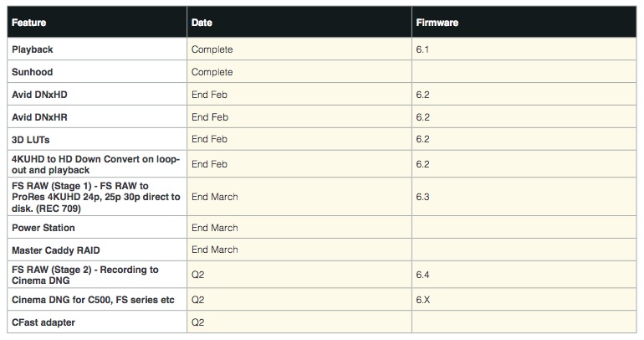Select the Sunhood feature cell
The height and width of the screenshot is (340, 644).
click(33, 72)
